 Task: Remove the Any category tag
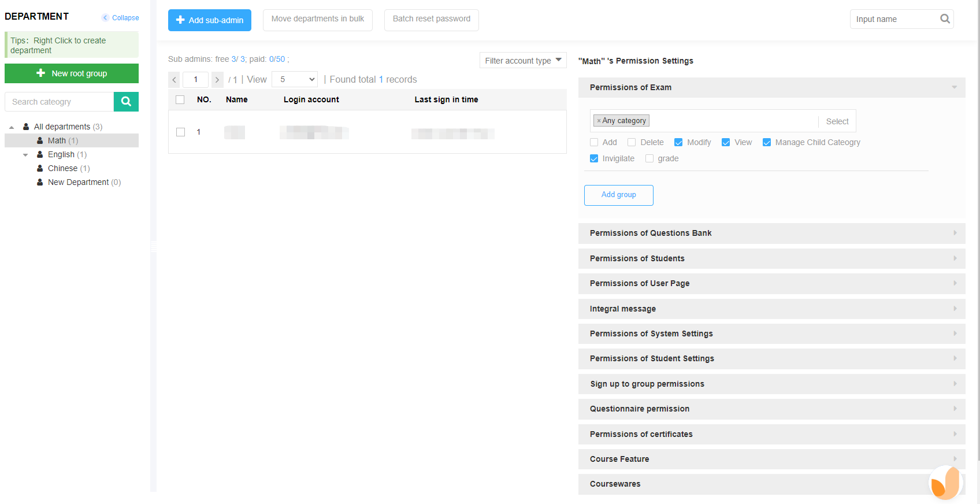(x=599, y=121)
